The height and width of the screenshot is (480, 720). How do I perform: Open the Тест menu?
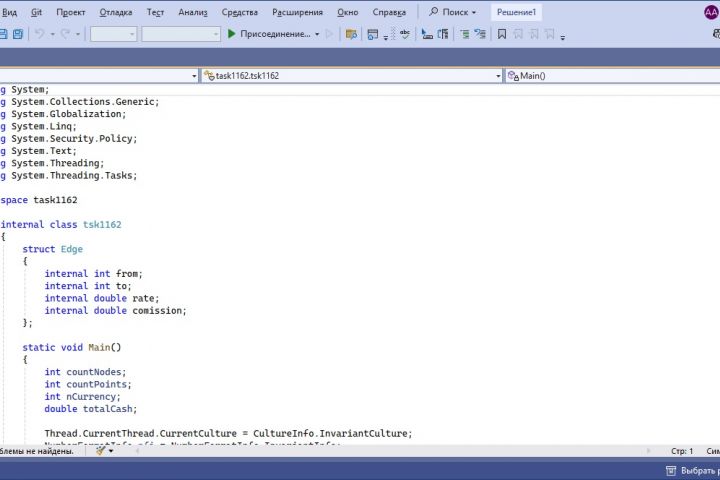[155, 12]
